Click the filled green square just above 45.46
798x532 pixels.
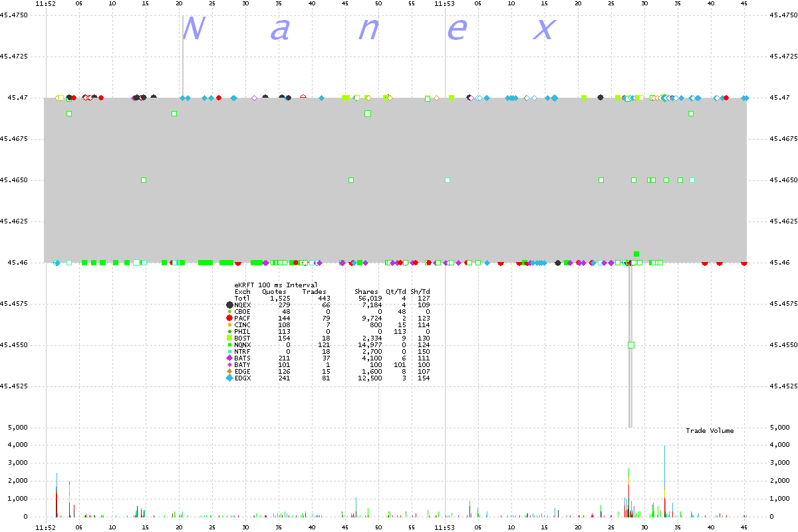point(637,253)
